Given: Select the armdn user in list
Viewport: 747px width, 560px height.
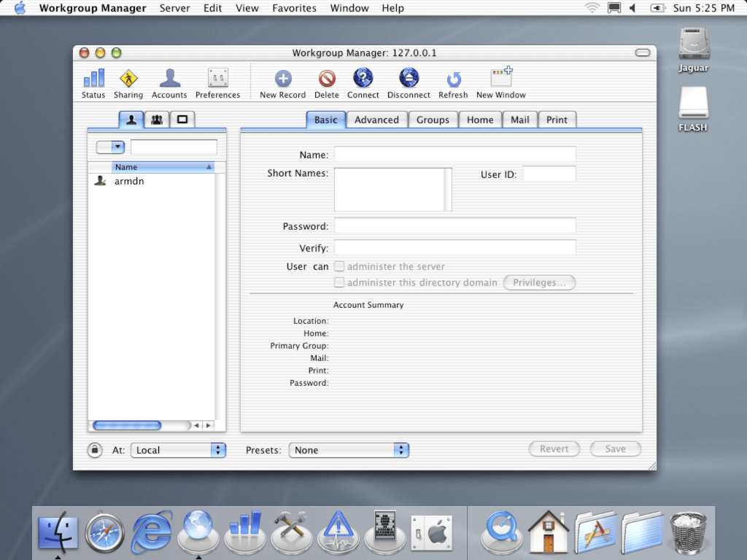Looking at the screenshot, I should pyautogui.click(x=129, y=181).
